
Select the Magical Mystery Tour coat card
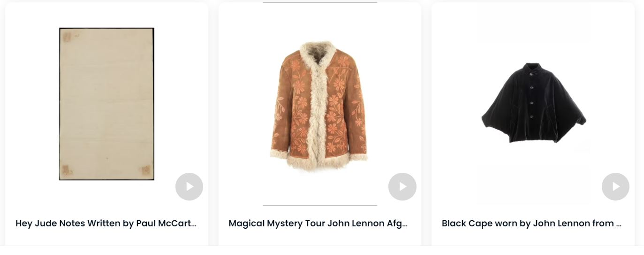[x=319, y=124]
